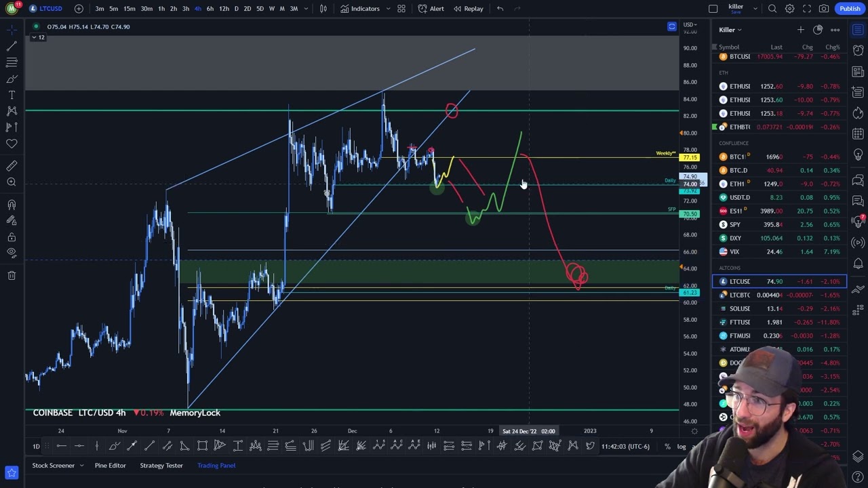Open the Alerts panel alarm clock icon
The image size is (868, 488).
(858, 51)
